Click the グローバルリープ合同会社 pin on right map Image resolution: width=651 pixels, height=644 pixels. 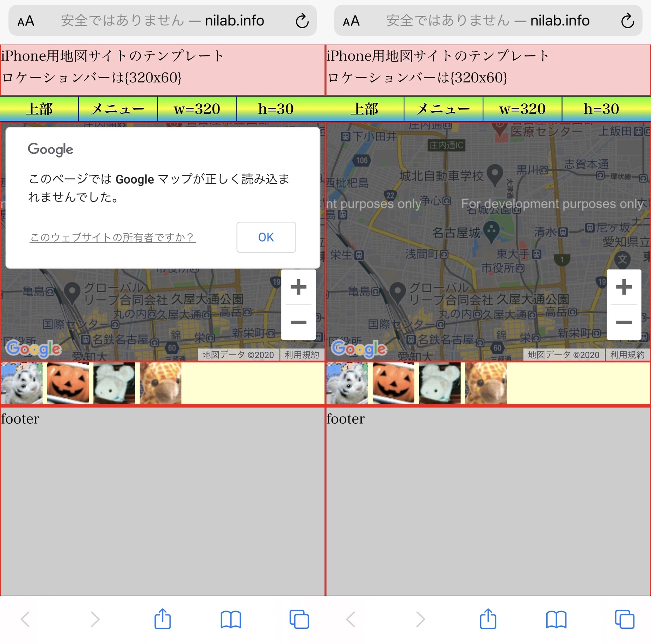(398, 293)
